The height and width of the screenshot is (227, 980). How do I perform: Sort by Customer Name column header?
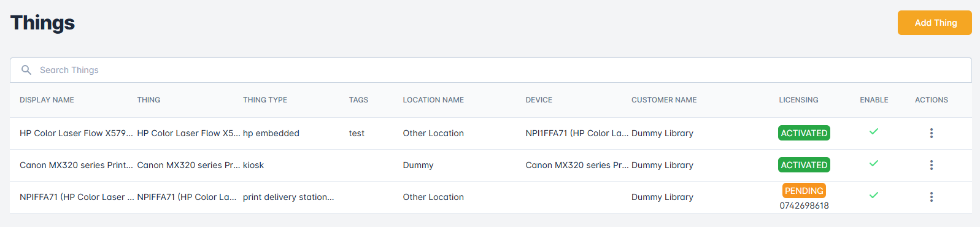(664, 100)
